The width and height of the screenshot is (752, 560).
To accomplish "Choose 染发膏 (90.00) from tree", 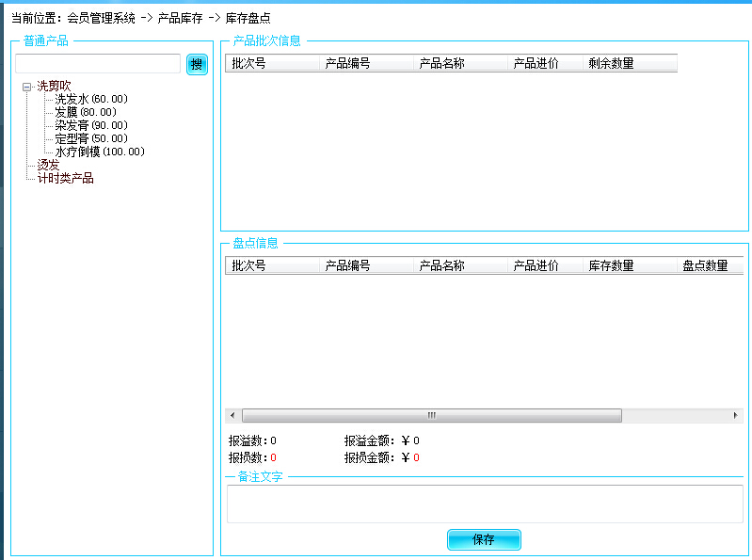I will (90, 125).
